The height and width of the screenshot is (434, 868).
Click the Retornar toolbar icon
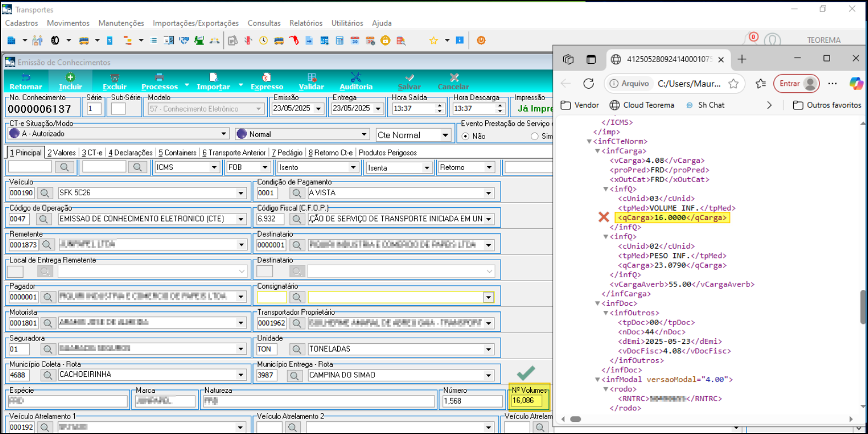26,78
